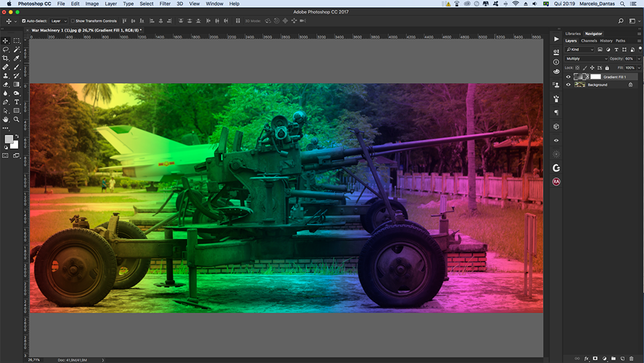Select the Move tool
Screen dimensions: 644x363
tap(6, 41)
